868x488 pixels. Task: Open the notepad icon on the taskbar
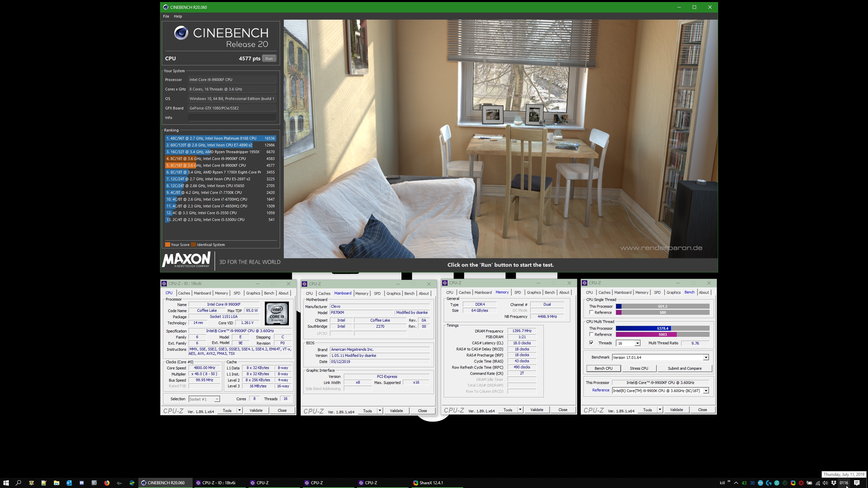click(44, 483)
